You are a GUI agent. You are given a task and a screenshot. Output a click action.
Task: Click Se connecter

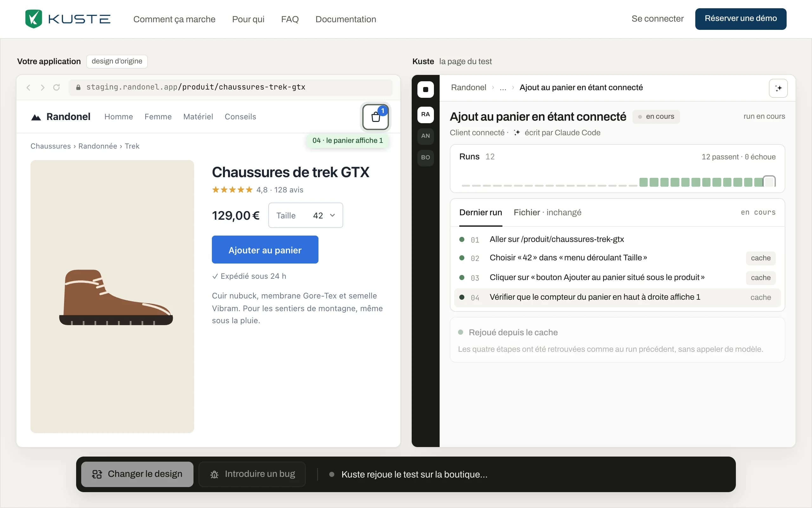pyautogui.click(x=657, y=19)
